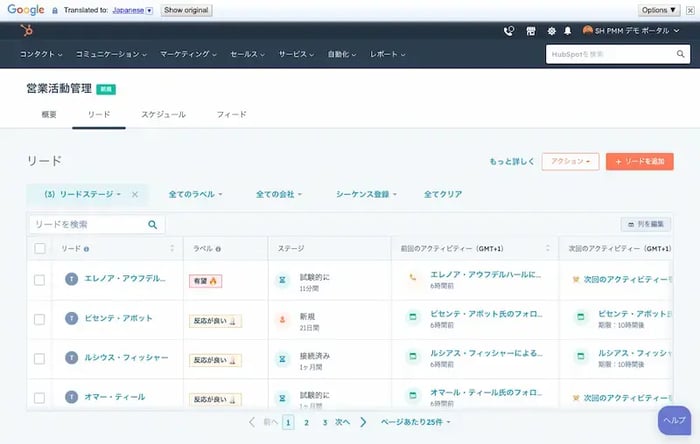Sort by the リード column arrows
This screenshot has width=700, height=444.
click(x=172, y=248)
